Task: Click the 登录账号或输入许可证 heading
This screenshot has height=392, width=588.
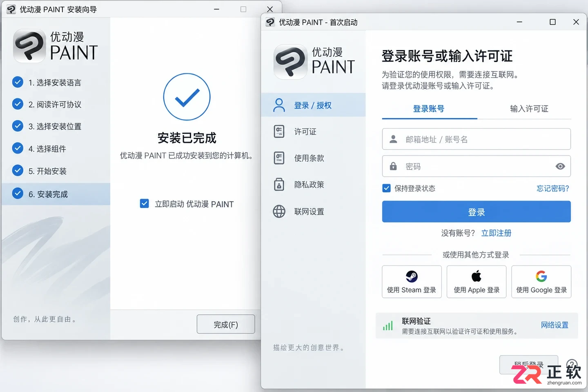Action: pos(447,56)
